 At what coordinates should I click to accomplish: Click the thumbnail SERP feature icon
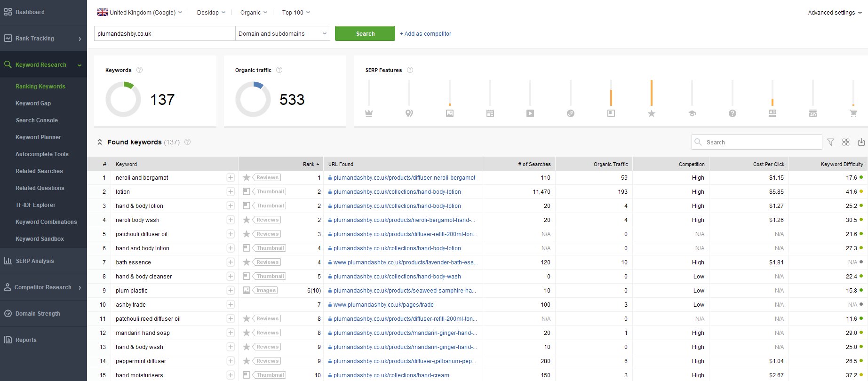tap(611, 113)
